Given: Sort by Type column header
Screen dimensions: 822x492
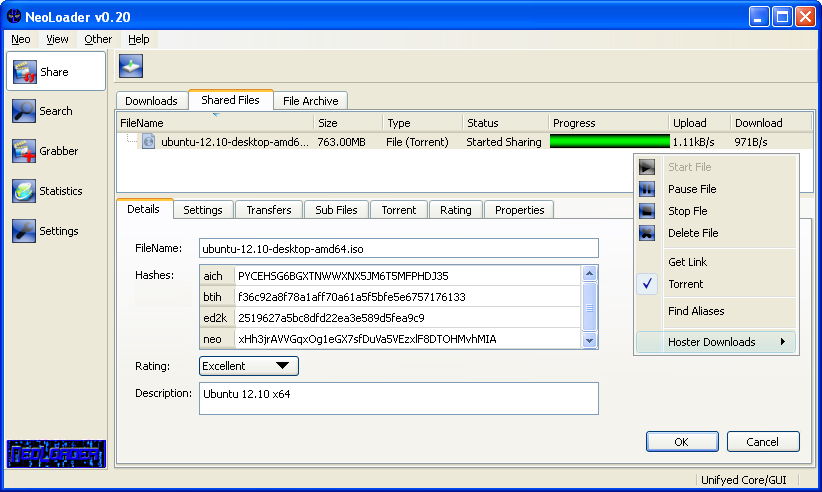Looking at the screenshot, I should point(423,123).
